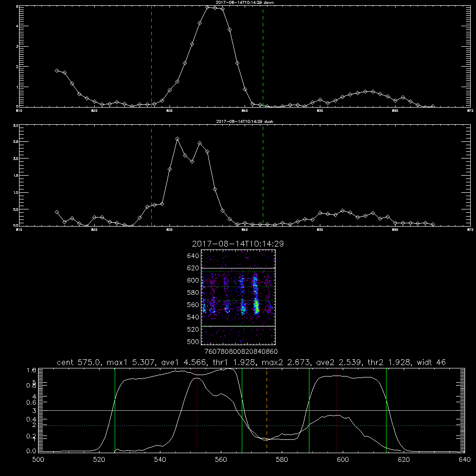Click the green vertical line right of the orange dashed line

309,410
